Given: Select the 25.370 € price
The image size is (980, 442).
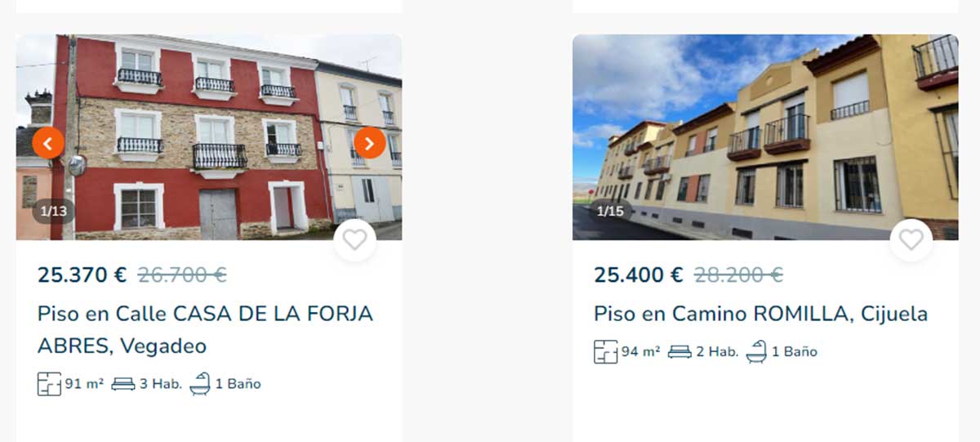Looking at the screenshot, I should (x=82, y=275).
